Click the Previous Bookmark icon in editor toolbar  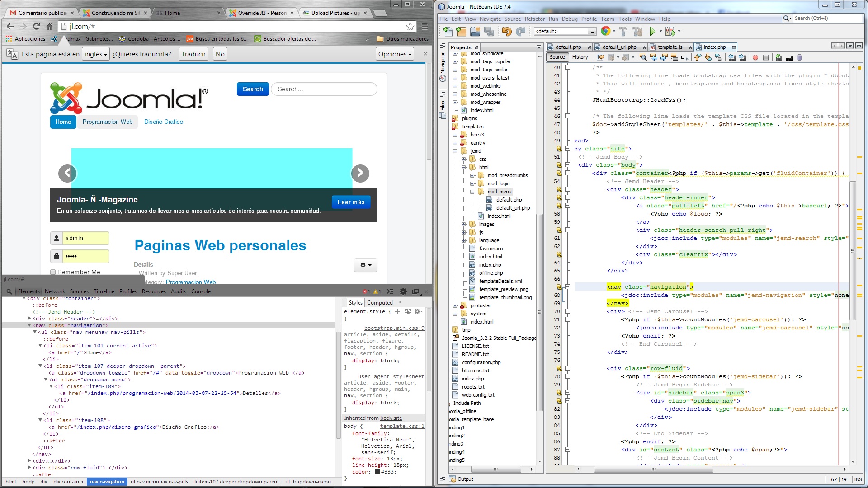coord(698,57)
